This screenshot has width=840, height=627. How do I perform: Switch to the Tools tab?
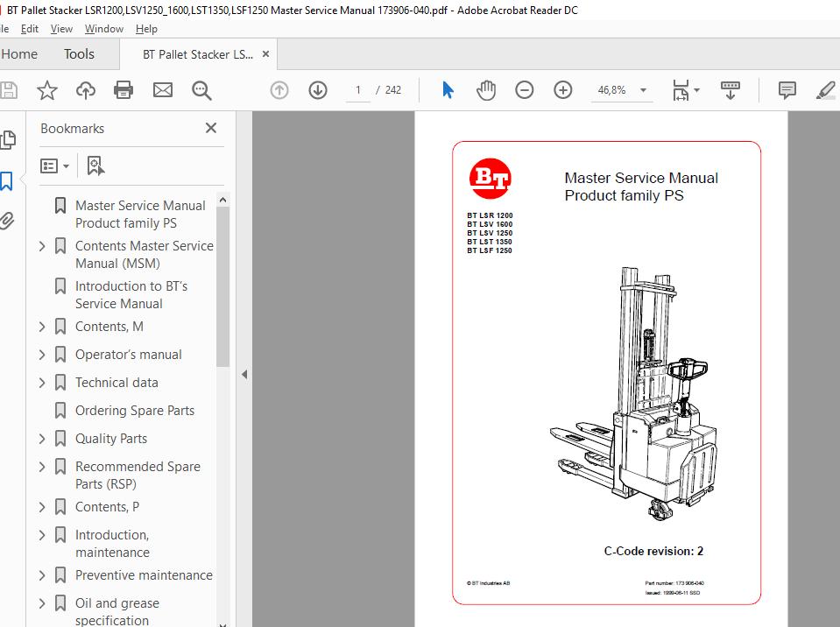(79, 54)
